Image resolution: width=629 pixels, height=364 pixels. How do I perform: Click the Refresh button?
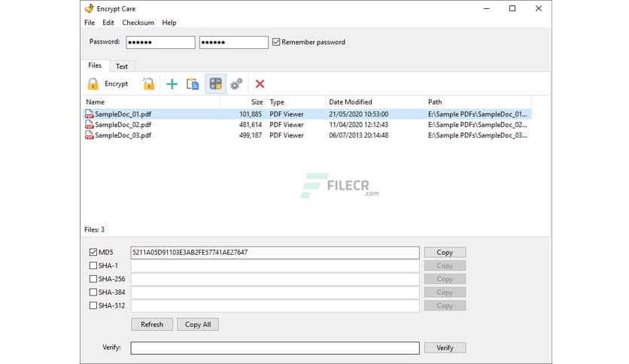coord(152,324)
